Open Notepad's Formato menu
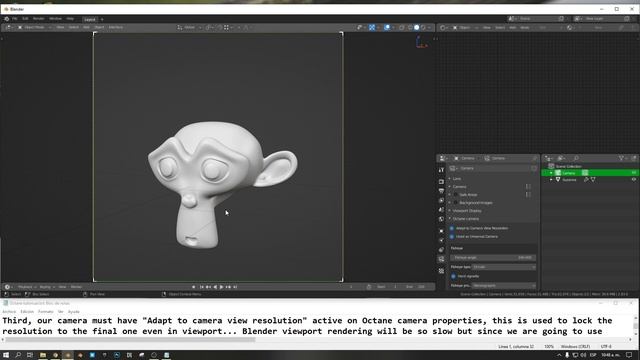Viewport: 640px width, 360px height. [x=46, y=311]
